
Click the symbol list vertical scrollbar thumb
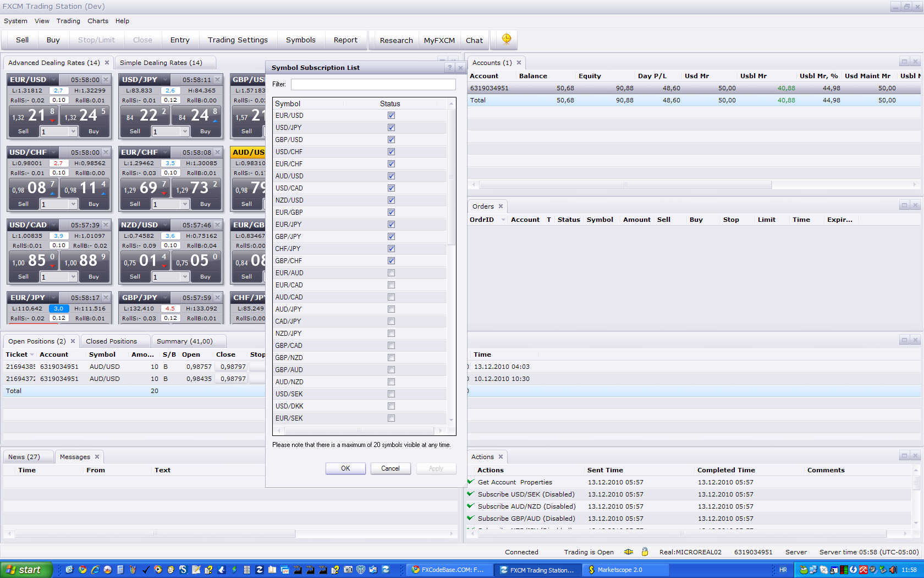[x=451, y=177]
